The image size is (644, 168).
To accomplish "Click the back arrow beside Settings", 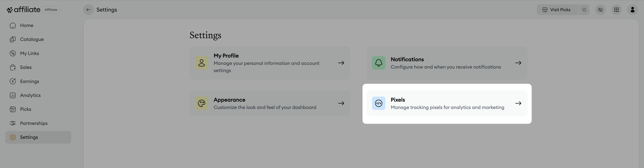I will tap(88, 10).
